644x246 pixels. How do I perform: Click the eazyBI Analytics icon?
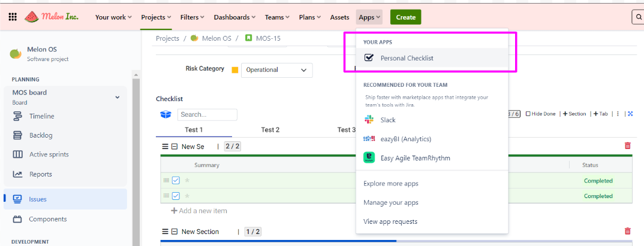coord(369,139)
